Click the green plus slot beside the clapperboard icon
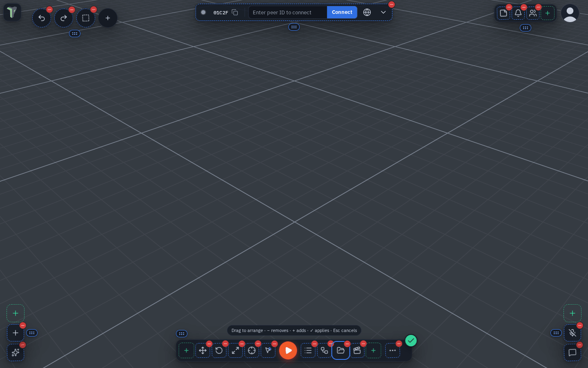 click(x=373, y=350)
